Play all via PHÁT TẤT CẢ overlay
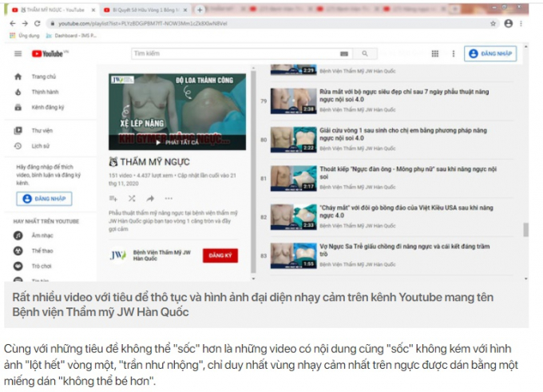The image size is (543, 392). click(x=177, y=142)
